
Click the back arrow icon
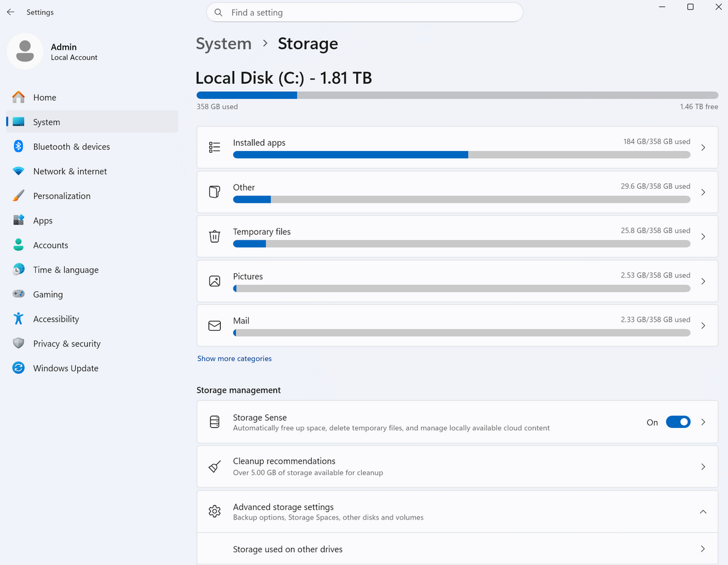click(10, 12)
